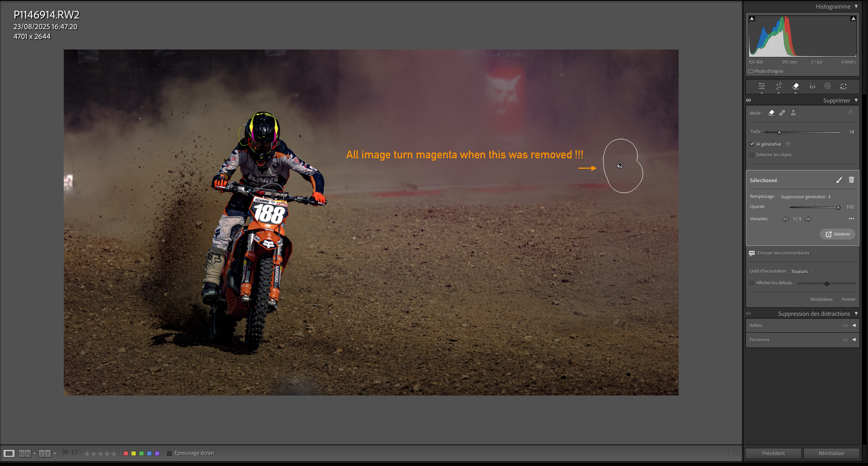Image resolution: width=868 pixels, height=466 pixels.
Task: Select the Crop and rotate tool
Action: coord(778,86)
